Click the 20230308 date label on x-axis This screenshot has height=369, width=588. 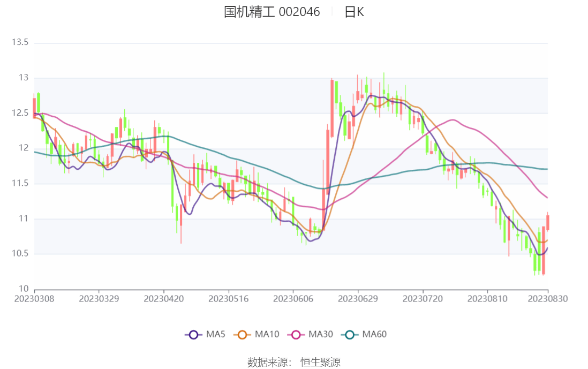click(34, 298)
